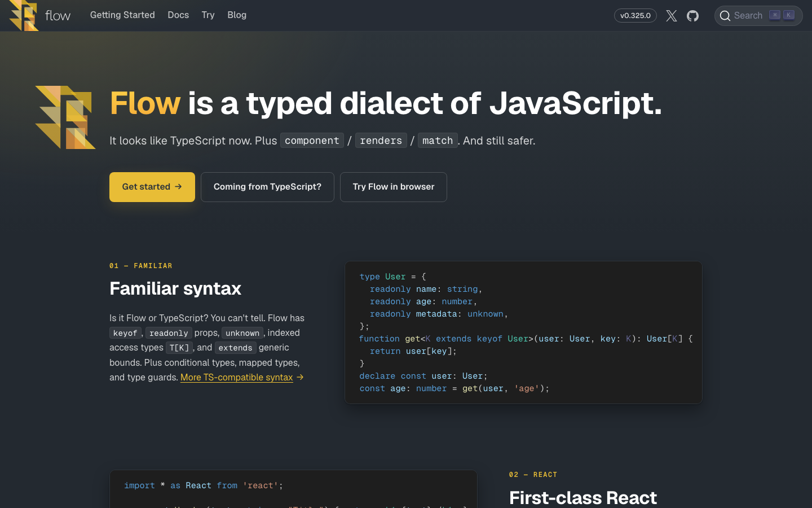Click the arrow after More TS-compatible syntax
This screenshot has height=508, width=812.
point(300,377)
